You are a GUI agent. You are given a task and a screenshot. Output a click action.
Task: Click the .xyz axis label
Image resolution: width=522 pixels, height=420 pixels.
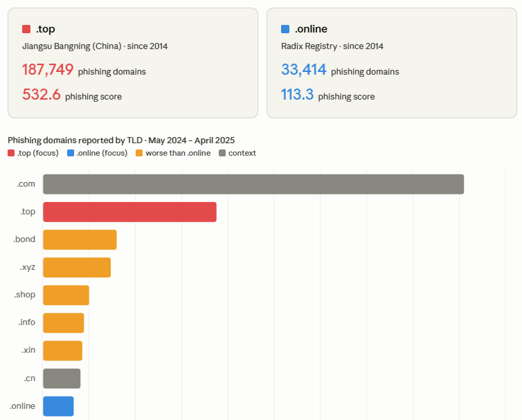[27, 267]
